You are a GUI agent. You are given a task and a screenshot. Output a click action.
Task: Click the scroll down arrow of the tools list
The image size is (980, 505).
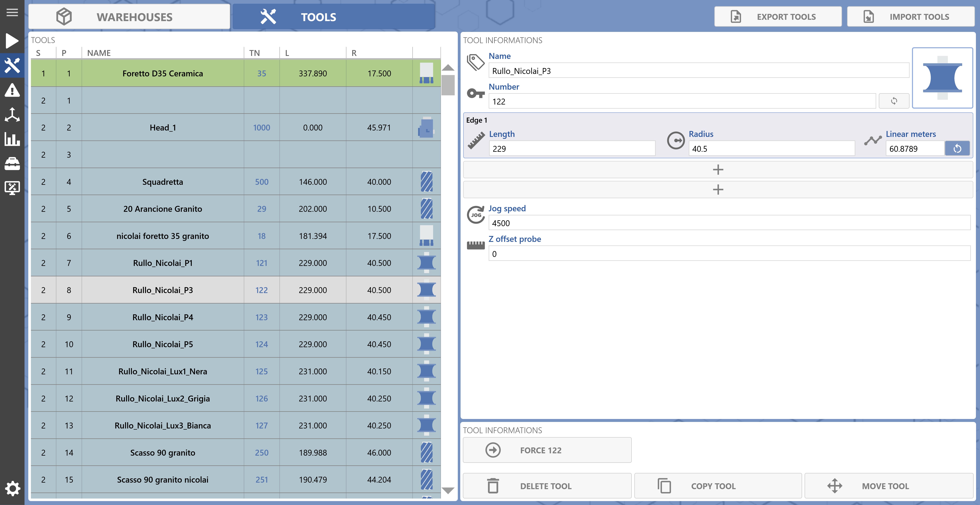point(448,491)
